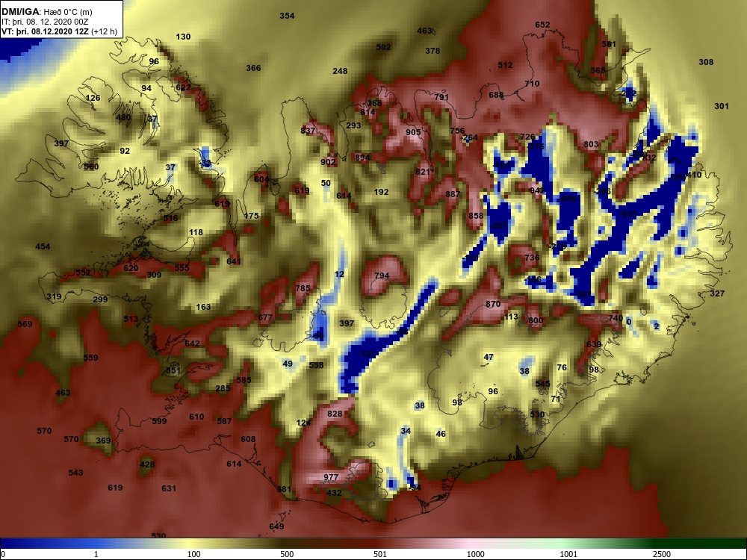747x560 pixels.
Task: Select the IT initial time line reading 00Z
Action: (x=46, y=22)
